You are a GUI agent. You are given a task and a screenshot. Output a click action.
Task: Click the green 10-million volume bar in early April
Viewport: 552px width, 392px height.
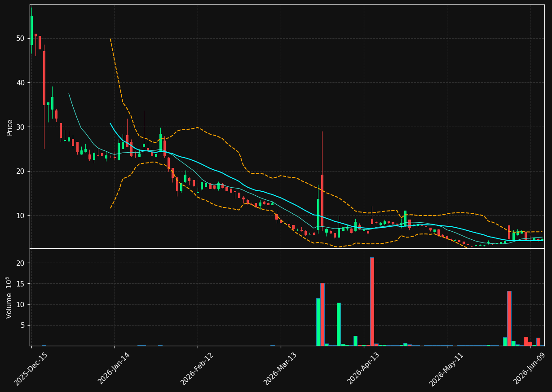tap(339, 324)
